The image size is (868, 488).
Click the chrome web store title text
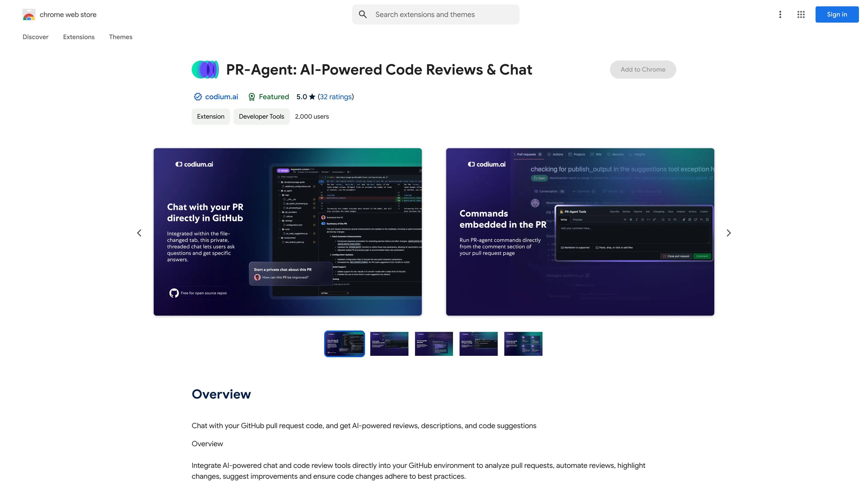(x=68, y=14)
